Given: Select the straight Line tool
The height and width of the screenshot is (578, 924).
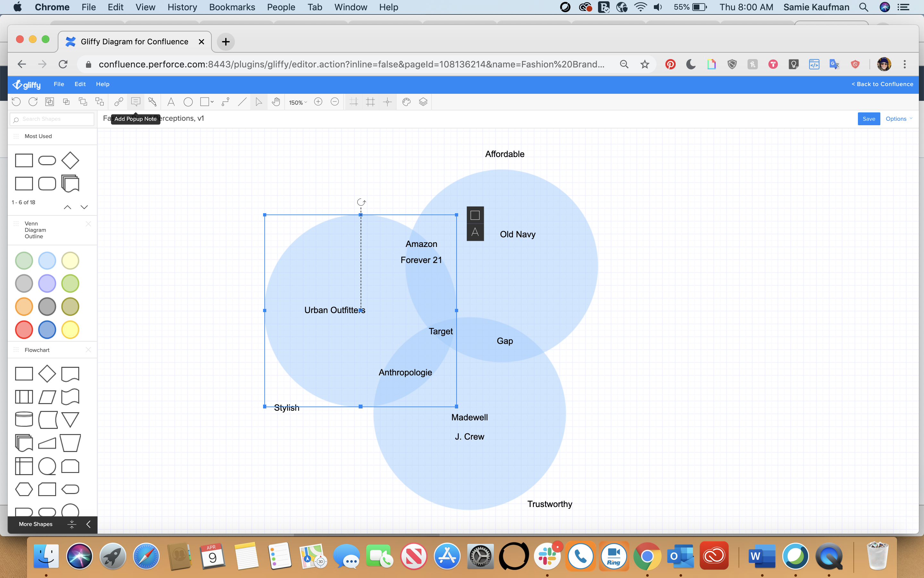Looking at the screenshot, I should click(x=242, y=102).
